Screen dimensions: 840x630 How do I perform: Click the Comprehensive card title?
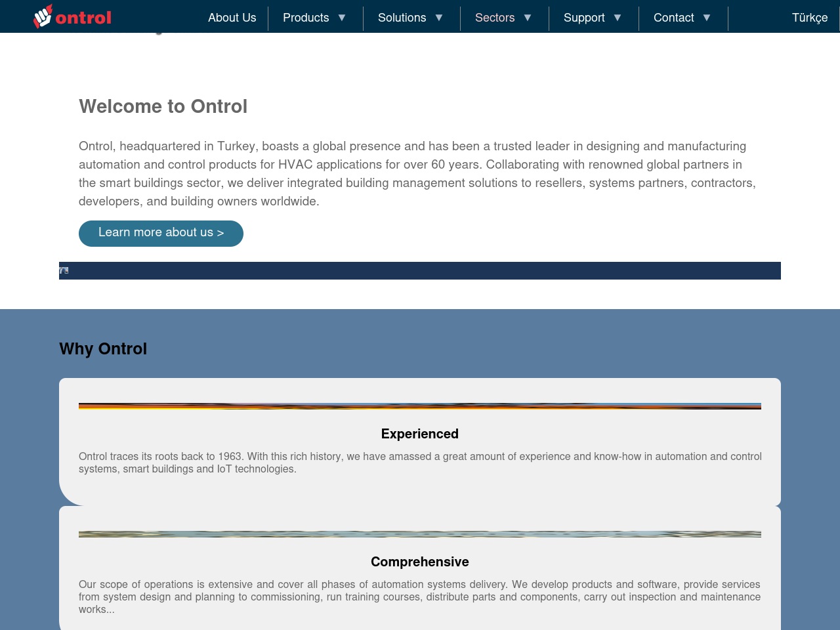(420, 562)
